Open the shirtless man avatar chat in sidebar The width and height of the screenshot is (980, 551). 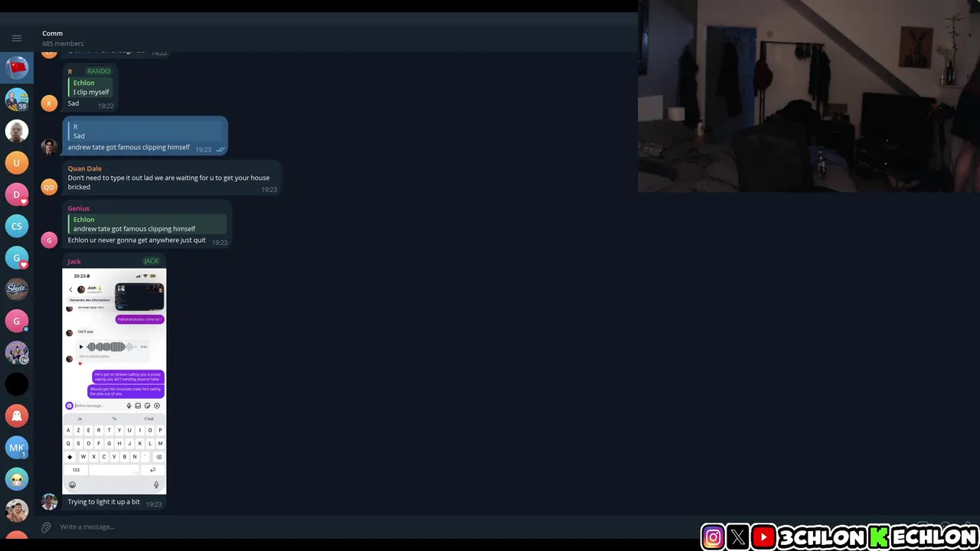17,510
